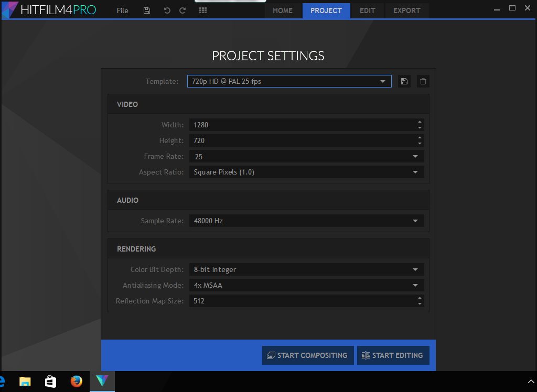Click the Save project icon in toolbar

pyautogui.click(x=147, y=10)
